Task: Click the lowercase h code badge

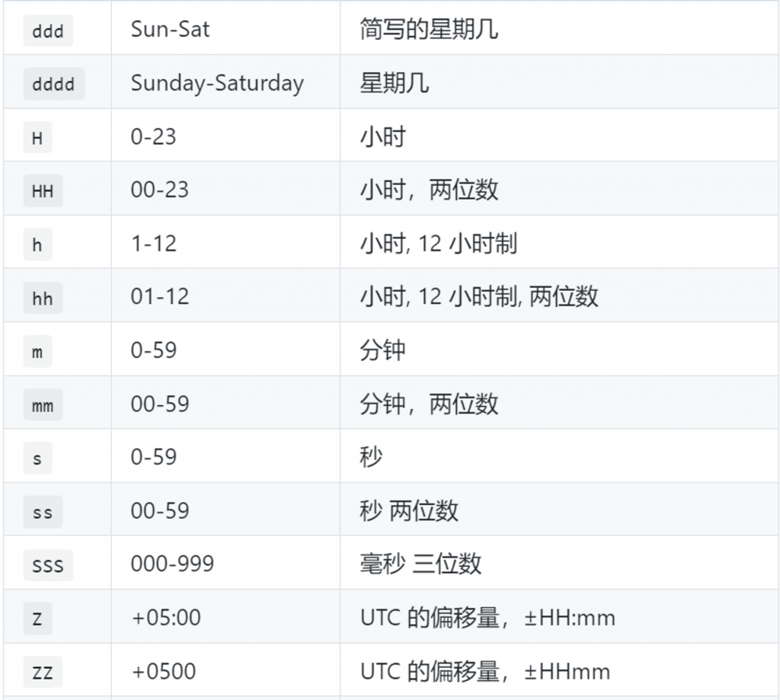Action: click(37, 245)
